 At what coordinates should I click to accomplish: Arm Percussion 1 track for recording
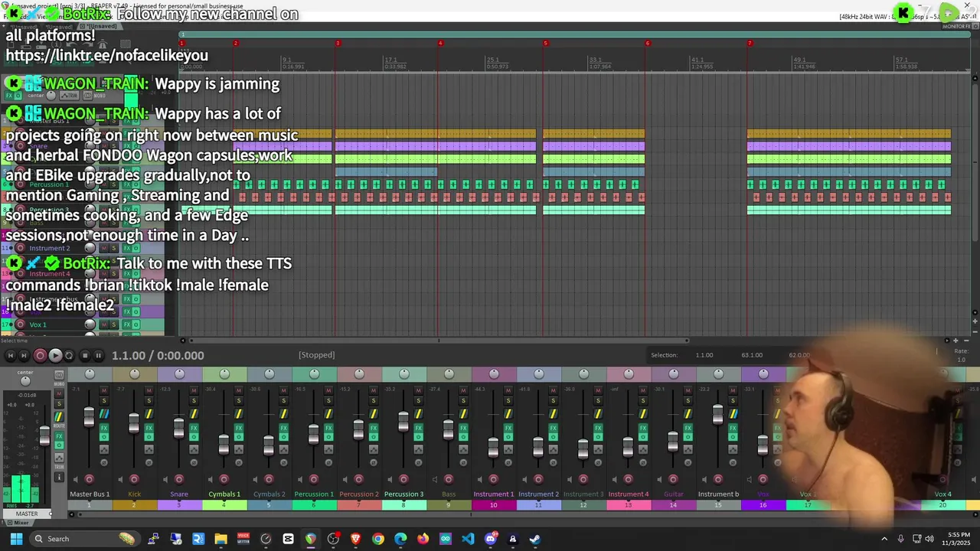314,479
